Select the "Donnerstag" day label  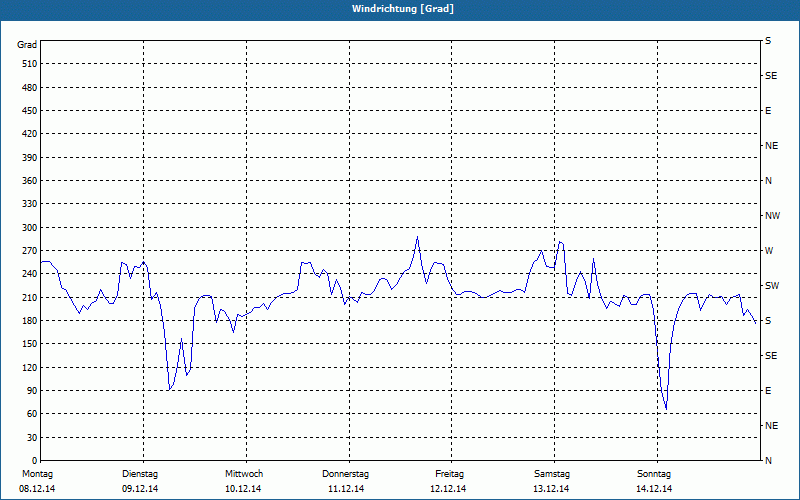click(346, 474)
